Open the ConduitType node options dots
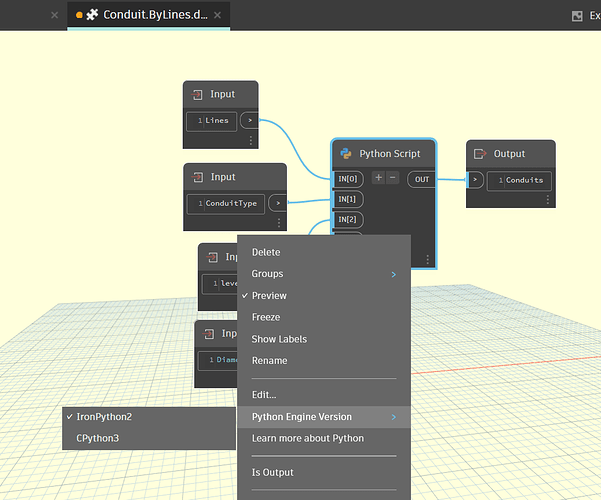Image resolution: width=601 pixels, height=500 pixels. (279, 222)
